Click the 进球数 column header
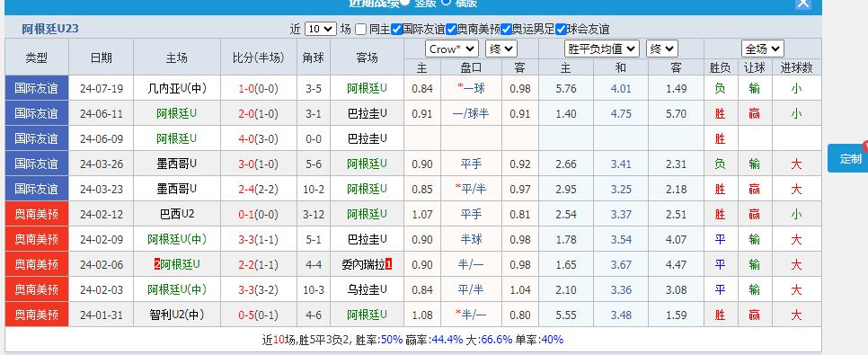This screenshot has height=355, width=868. pyautogui.click(x=797, y=67)
